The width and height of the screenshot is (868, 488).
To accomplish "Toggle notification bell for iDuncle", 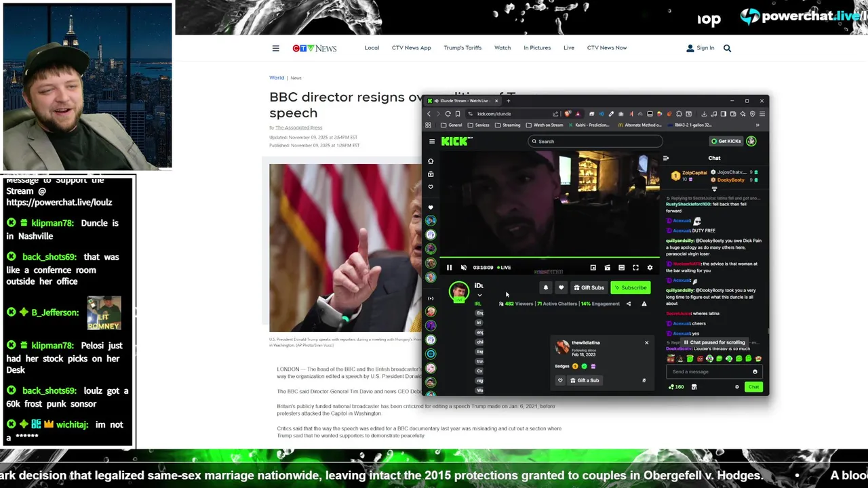I will click(545, 287).
